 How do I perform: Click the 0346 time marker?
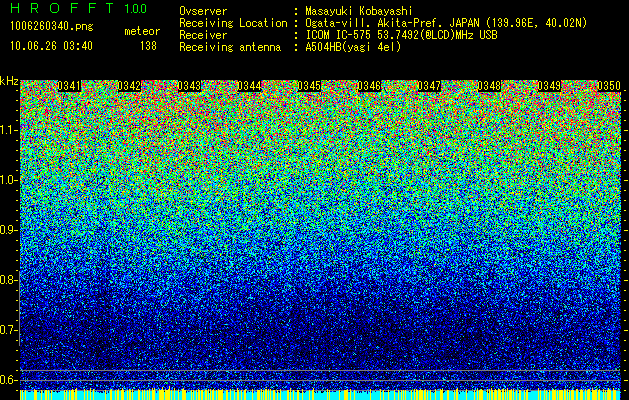[369, 86]
